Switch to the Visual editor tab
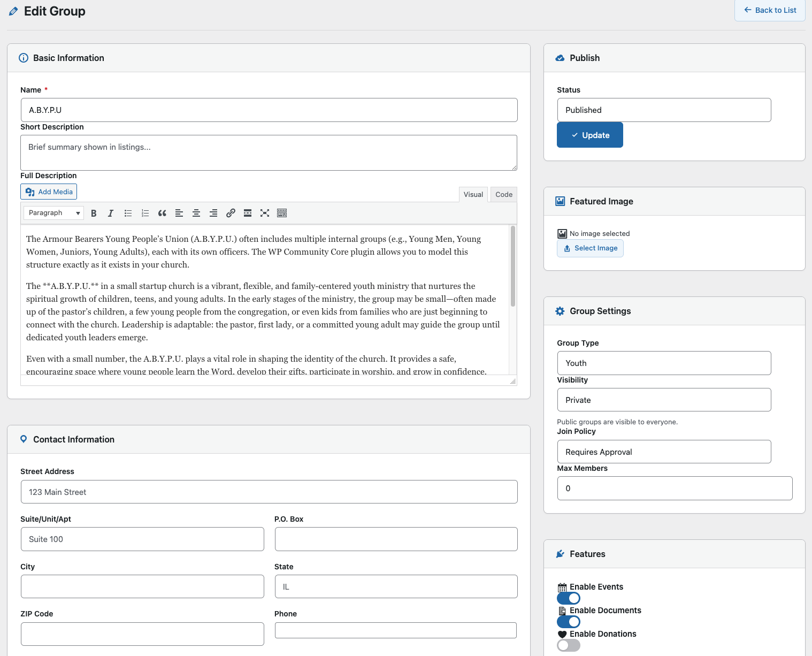The image size is (812, 656). pos(473,195)
